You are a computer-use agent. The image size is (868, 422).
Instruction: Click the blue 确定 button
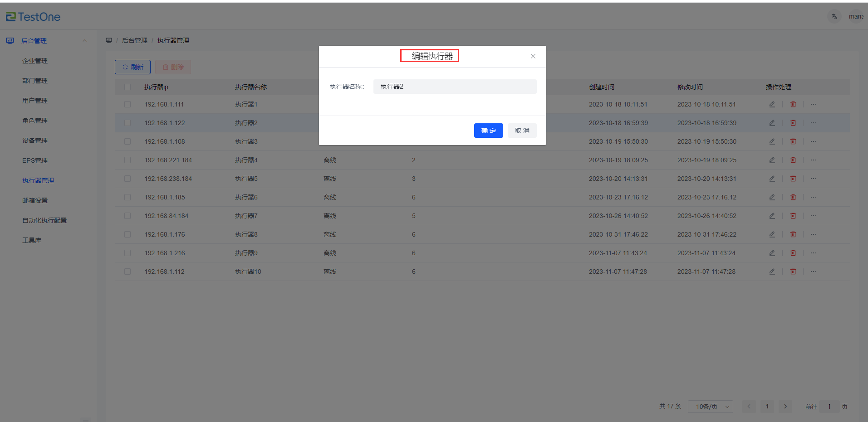pos(488,131)
